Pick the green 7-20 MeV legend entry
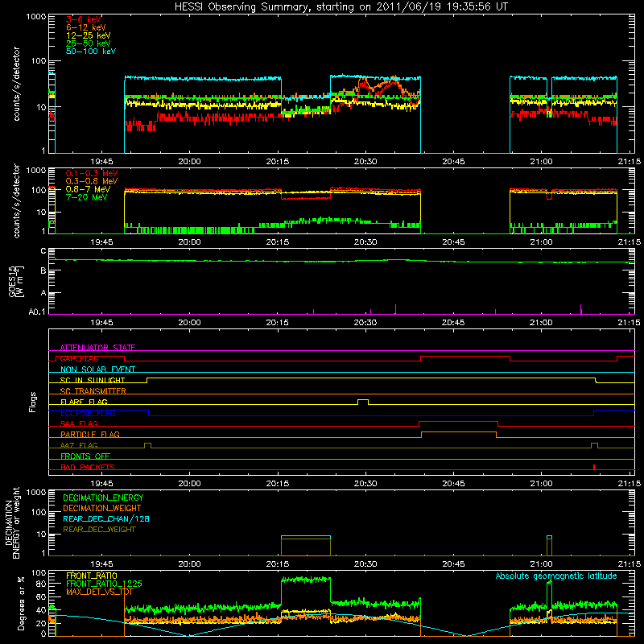The height and width of the screenshot is (644, 644). [x=86, y=197]
